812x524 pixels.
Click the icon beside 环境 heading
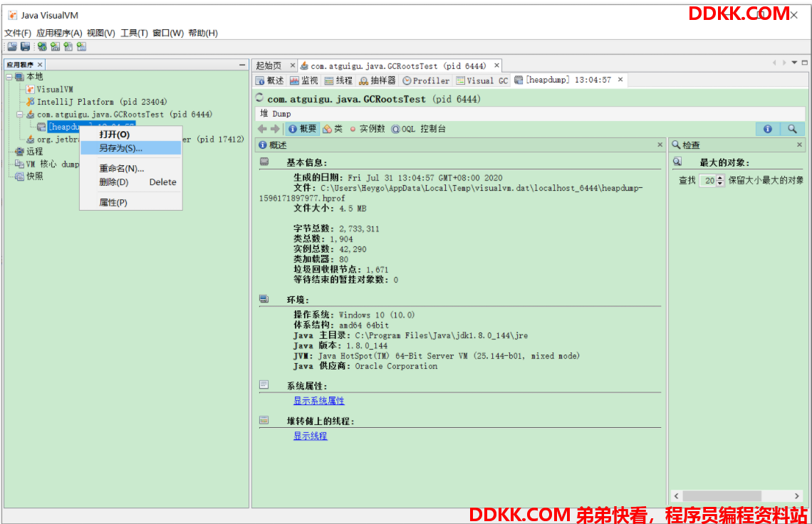point(264,299)
